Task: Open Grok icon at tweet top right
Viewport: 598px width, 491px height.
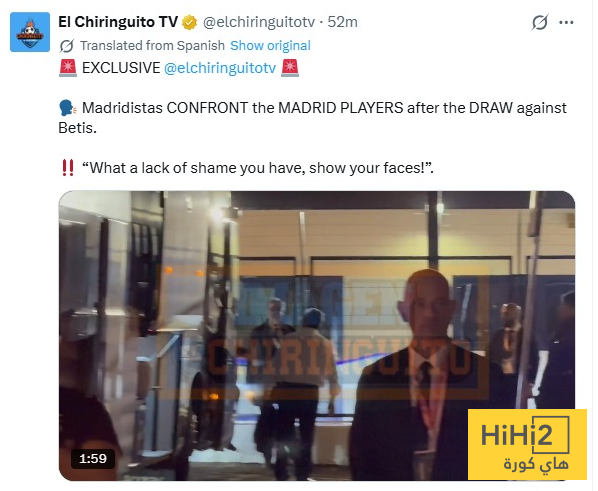Action: [x=540, y=23]
